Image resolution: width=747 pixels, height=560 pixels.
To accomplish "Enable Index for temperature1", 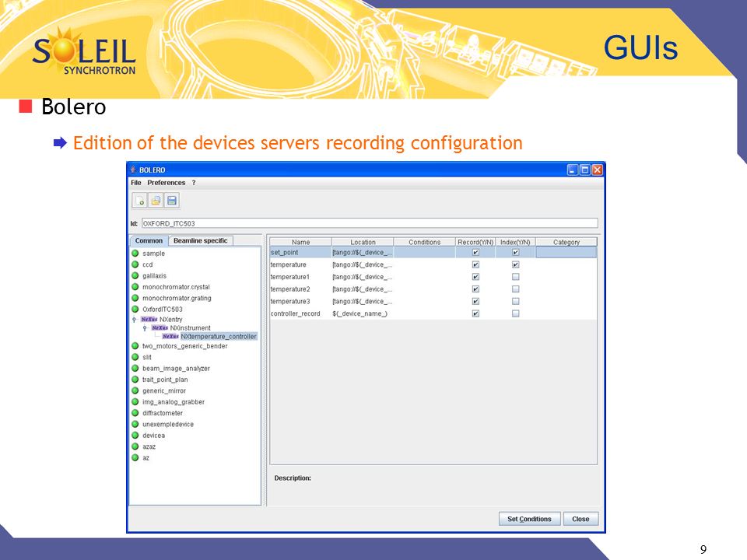I will (x=515, y=277).
